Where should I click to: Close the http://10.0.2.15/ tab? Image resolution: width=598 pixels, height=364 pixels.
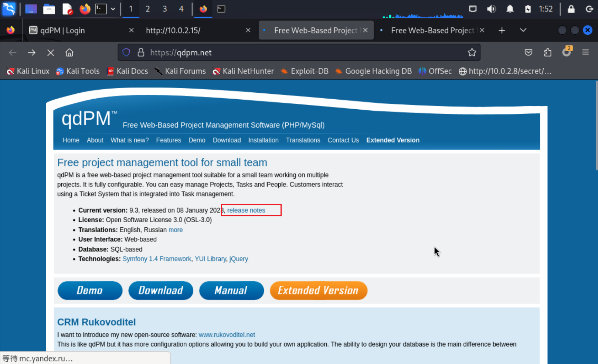(x=248, y=30)
